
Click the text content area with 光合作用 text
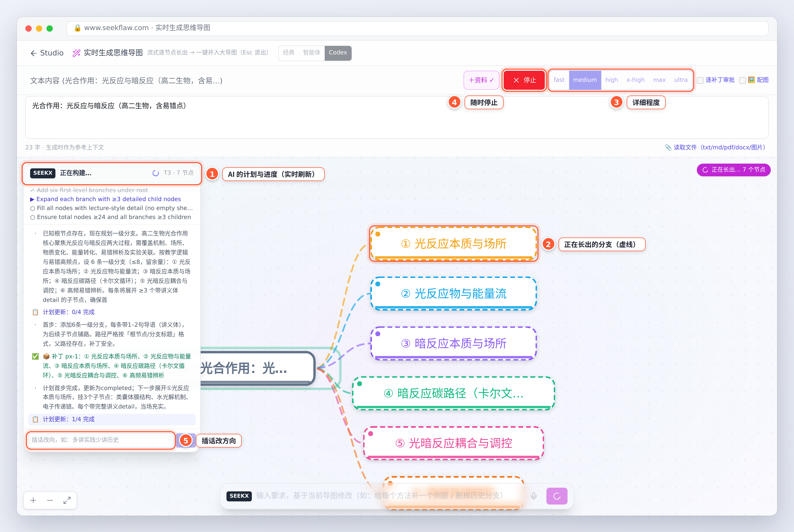tap(397, 117)
